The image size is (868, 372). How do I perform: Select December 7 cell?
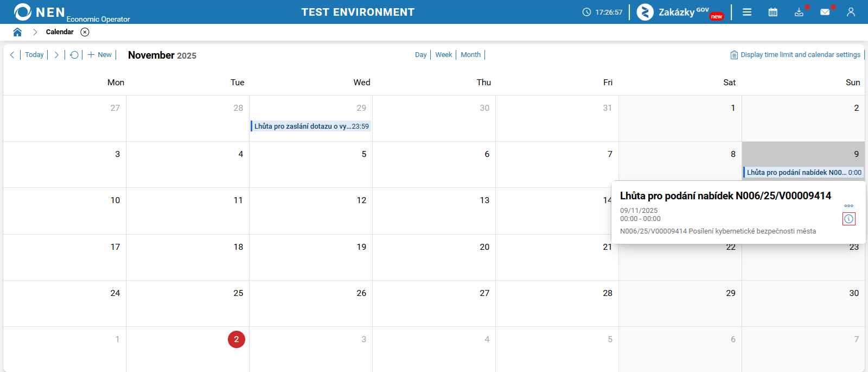pyautogui.click(x=803, y=349)
